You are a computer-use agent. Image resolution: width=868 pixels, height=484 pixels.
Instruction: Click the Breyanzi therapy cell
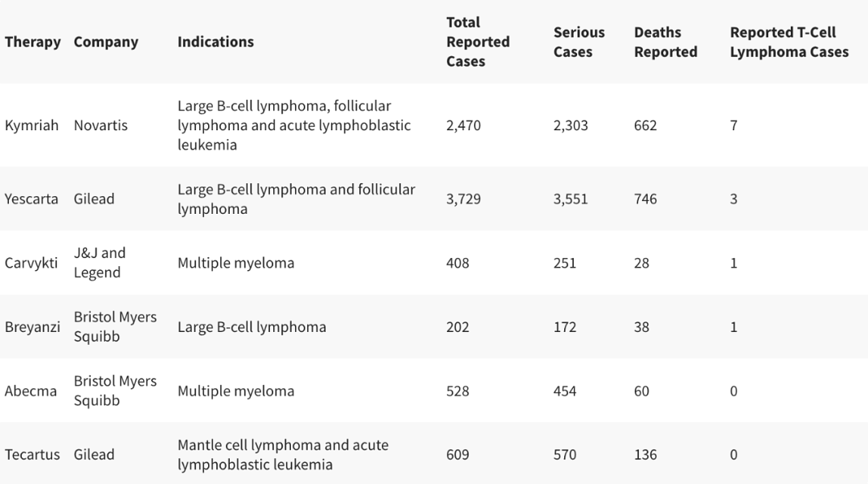pyautogui.click(x=32, y=327)
